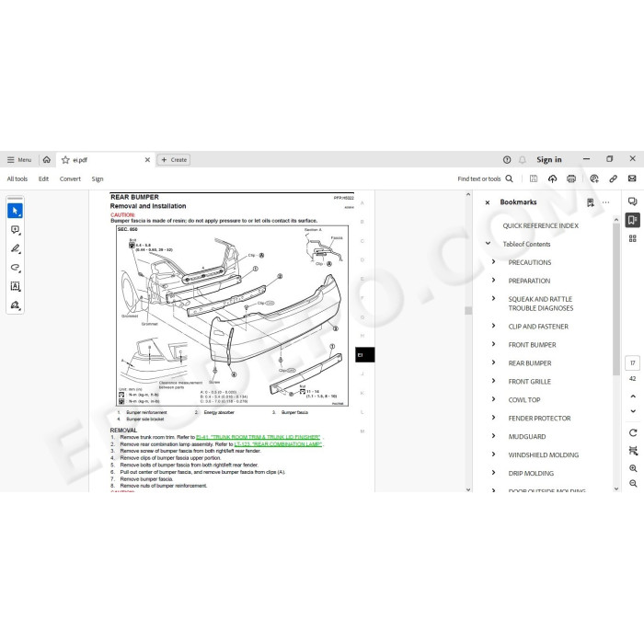644x644 pixels.
Task: Open the page thumbnails panel icon
Action: tap(633, 238)
